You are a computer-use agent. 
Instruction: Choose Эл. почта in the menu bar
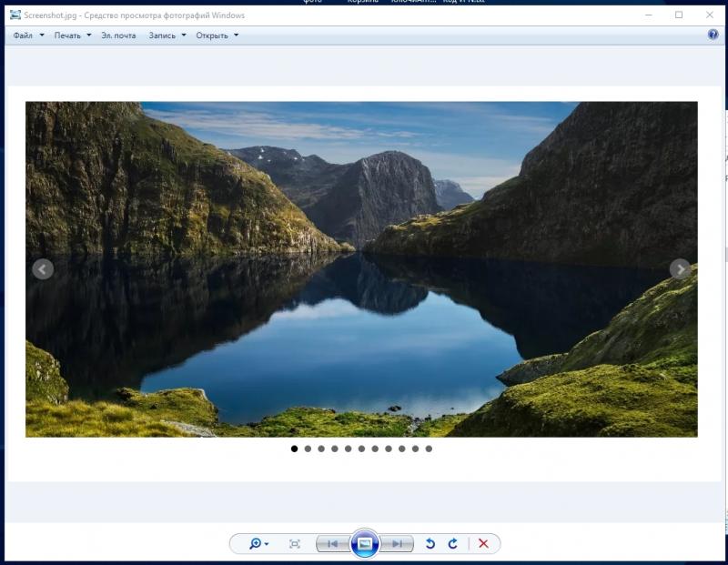(x=118, y=35)
